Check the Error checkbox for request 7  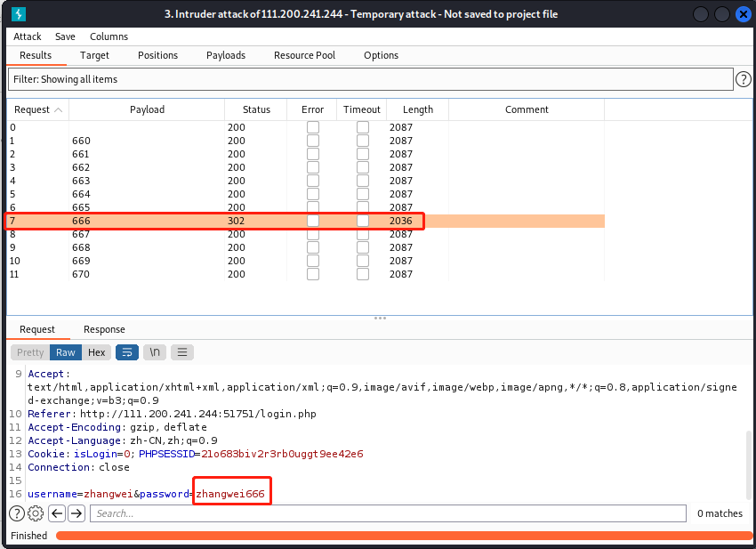[312, 221]
